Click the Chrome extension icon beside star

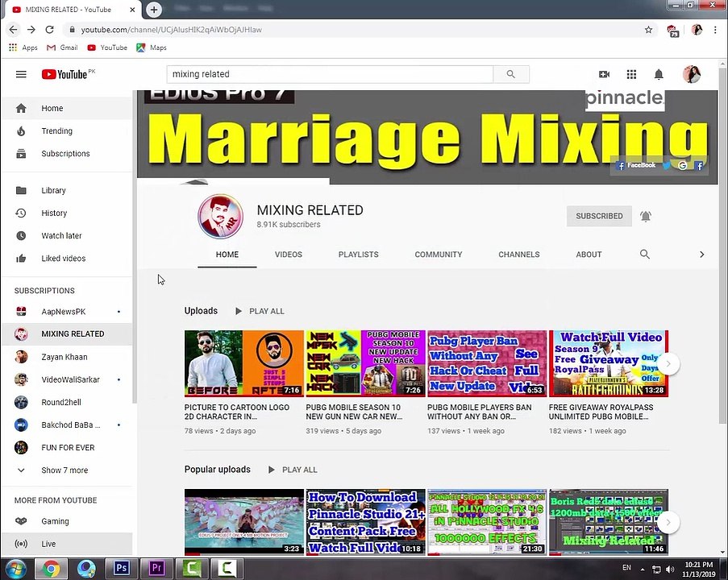[x=672, y=31]
